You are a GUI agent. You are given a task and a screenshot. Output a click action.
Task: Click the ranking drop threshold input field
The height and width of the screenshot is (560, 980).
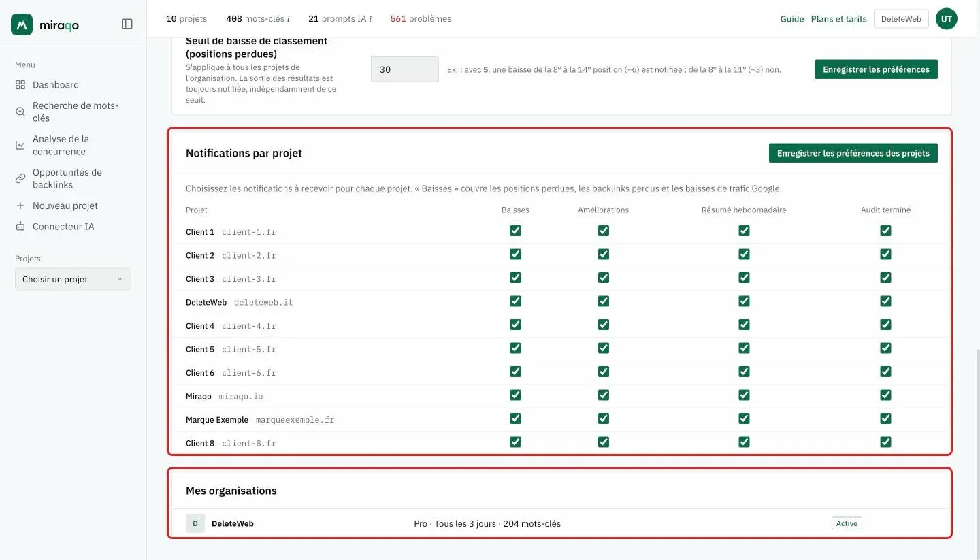(x=405, y=69)
